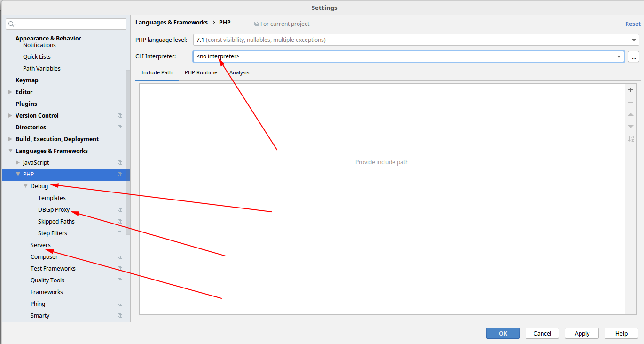Click the project-level icon beside DBGp Proxy
The height and width of the screenshot is (344, 644).
(120, 210)
